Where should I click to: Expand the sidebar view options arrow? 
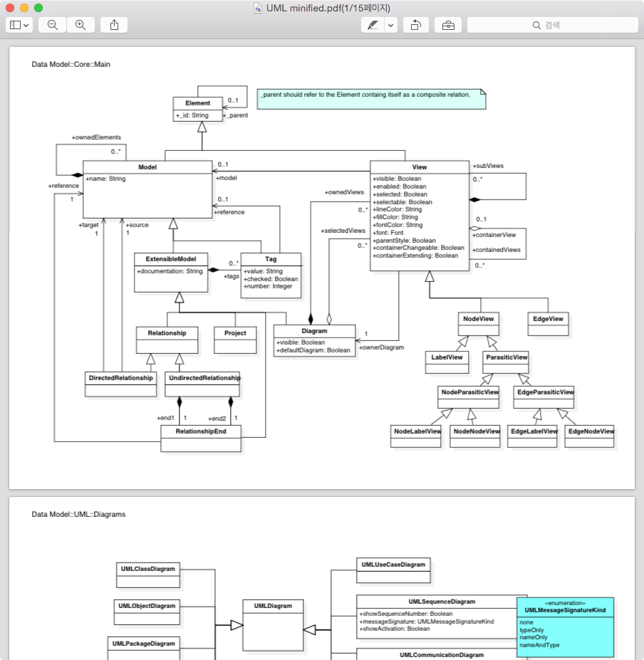click(26, 24)
